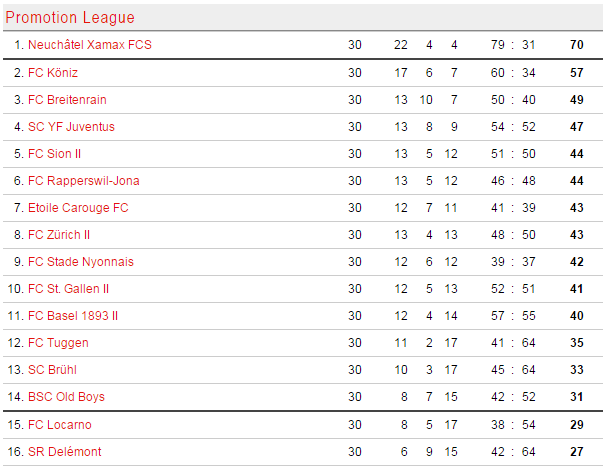Click FC St. Gallen II link
611x471 pixels.
pos(68,289)
